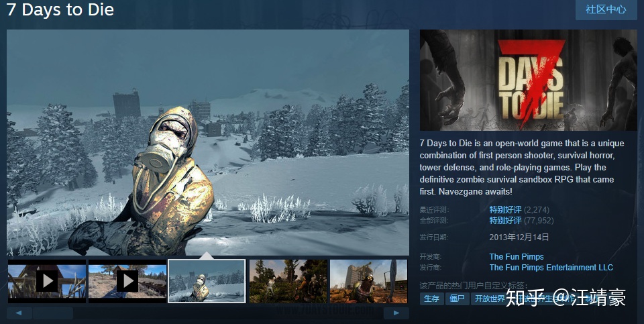Screen dimensions: 644x324
Task: Select the forest scene screenshot thumbnail
Action: pos(288,281)
